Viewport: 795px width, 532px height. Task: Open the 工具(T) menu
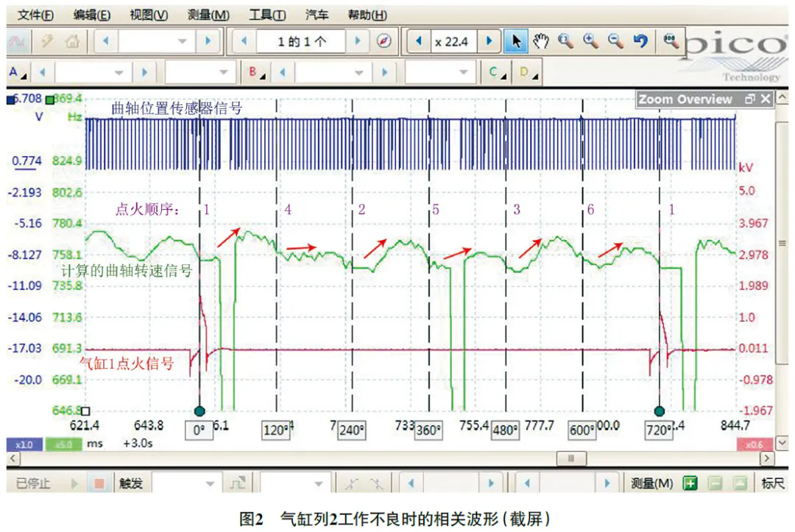pos(266,15)
